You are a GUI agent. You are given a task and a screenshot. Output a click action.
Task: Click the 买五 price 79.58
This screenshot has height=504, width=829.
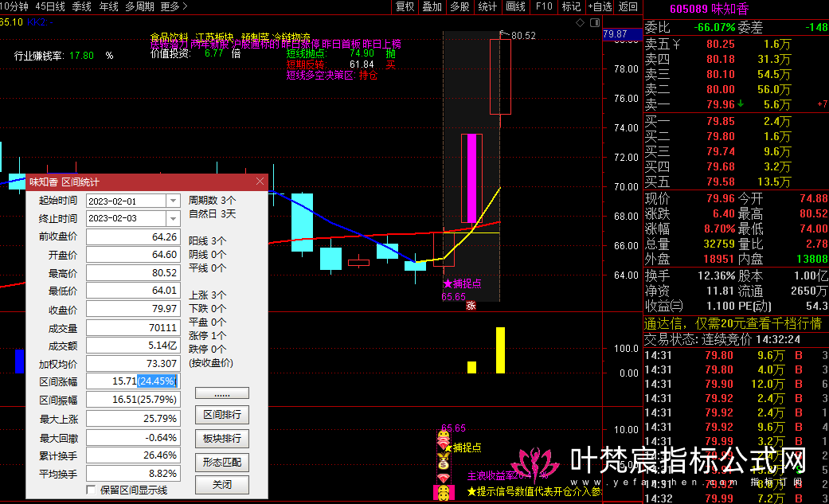coord(721,182)
